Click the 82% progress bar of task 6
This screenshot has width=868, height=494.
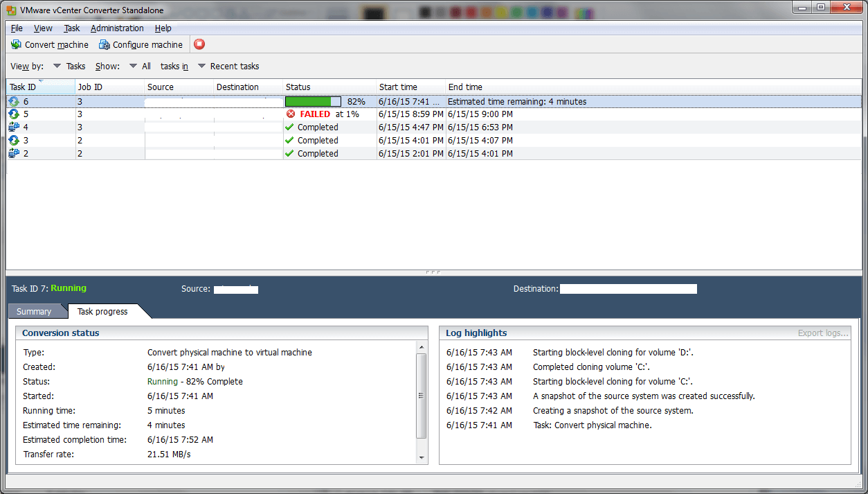pyautogui.click(x=313, y=101)
